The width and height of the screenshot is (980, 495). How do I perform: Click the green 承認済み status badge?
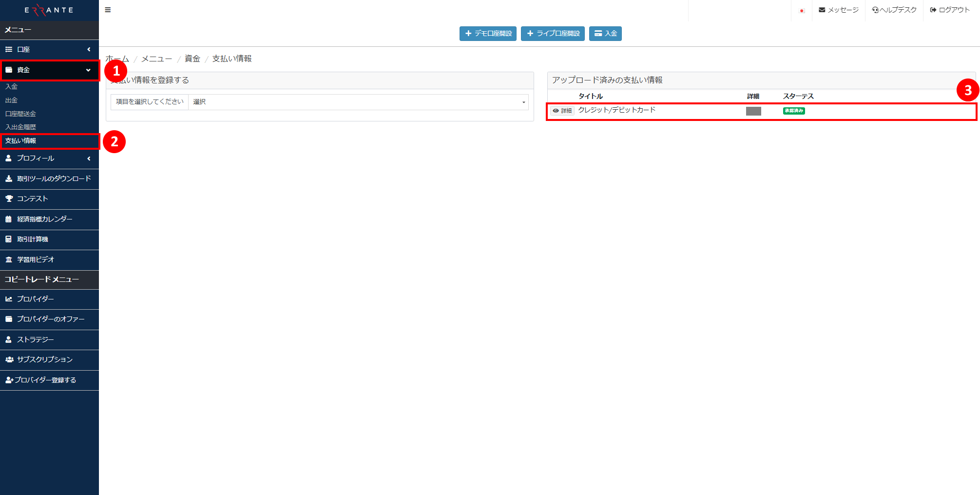[794, 111]
